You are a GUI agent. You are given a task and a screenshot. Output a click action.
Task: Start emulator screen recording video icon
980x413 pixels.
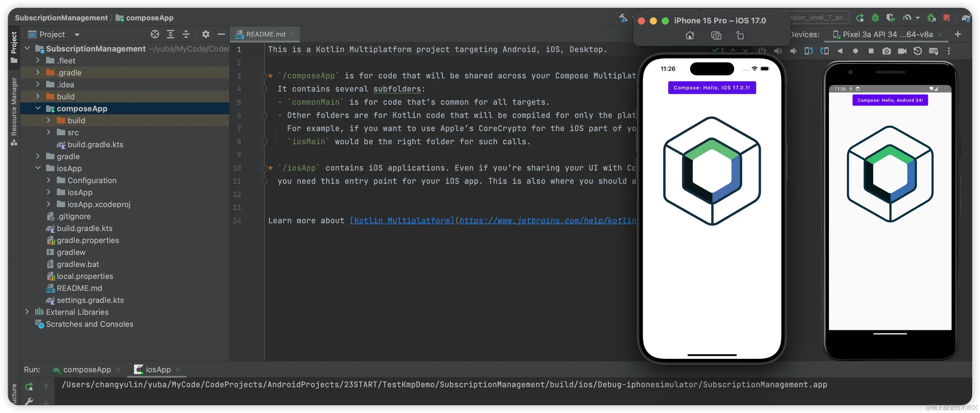pyautogui.click(x=902, y=51)
